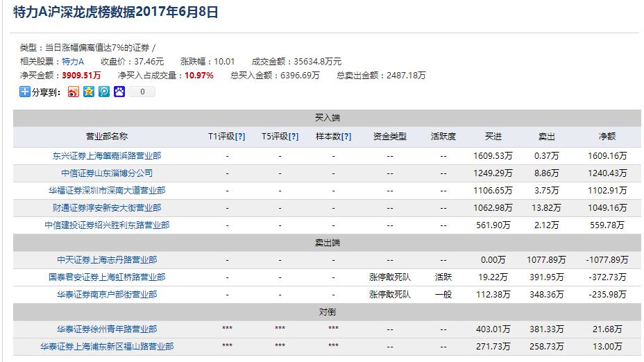
Task: Open 东兴证券上海肇嘉浜路营业部 link
Action: [107, 156]
